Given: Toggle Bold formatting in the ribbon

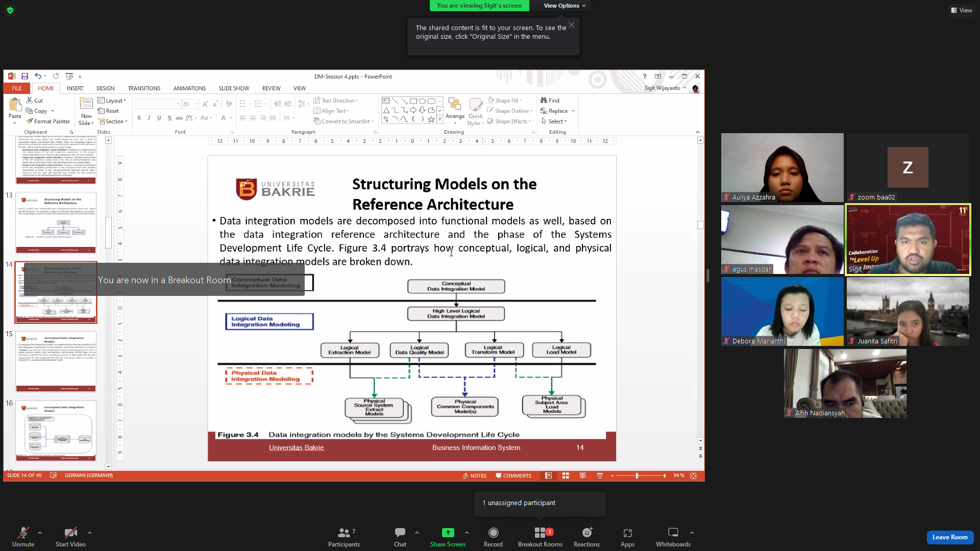Looking at the screenshot, I should coord(139,118).
